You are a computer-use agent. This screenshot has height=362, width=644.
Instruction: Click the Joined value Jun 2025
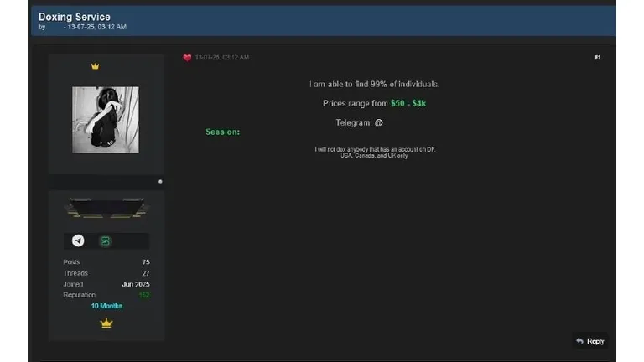(x=136, y=284)
